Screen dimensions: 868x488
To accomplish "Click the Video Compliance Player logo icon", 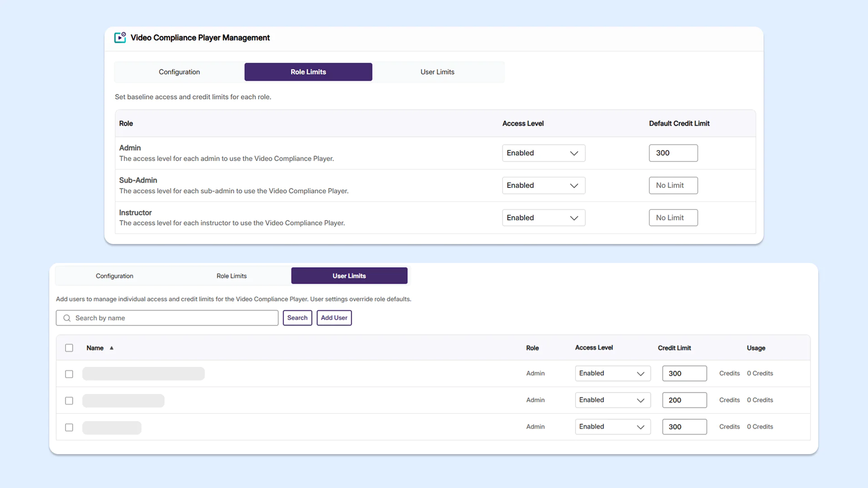I will 120,38.
